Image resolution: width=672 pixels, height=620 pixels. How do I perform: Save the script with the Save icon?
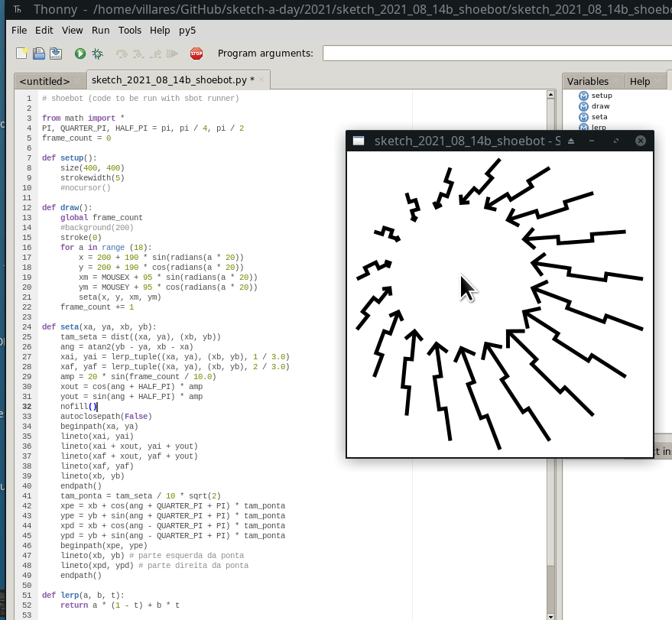pyautogui.click(x=56, y=54)
